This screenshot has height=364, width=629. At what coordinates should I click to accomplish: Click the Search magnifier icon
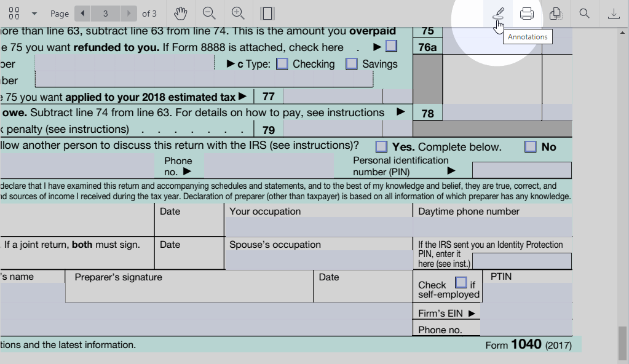pyautogui.click(x=585, y=14)
